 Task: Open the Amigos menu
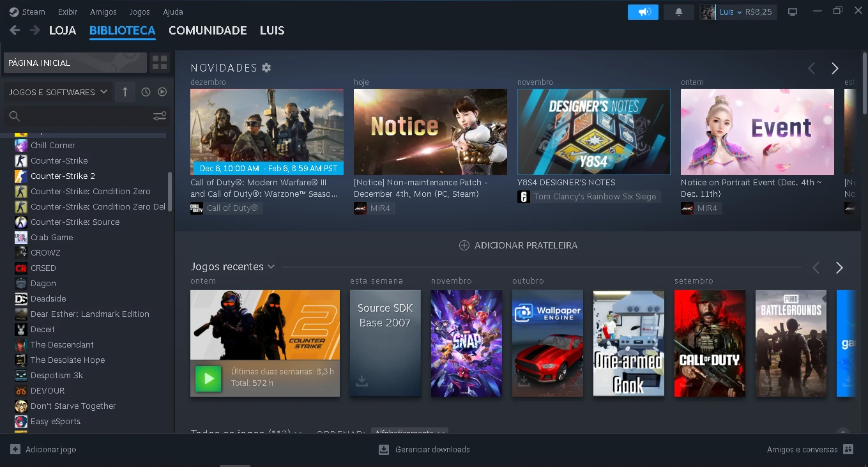pyautogui.click(x=103, y=11)
